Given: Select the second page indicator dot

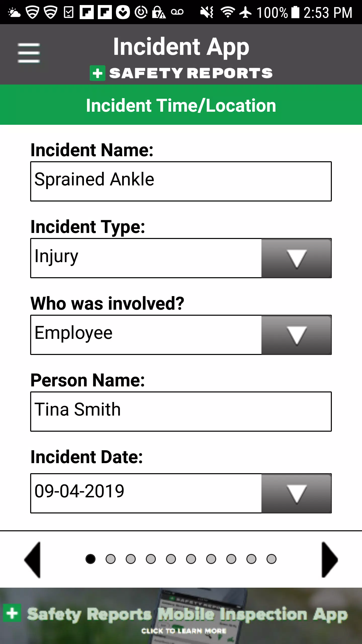Looking at the screenshot, I should tap(111, 559).
